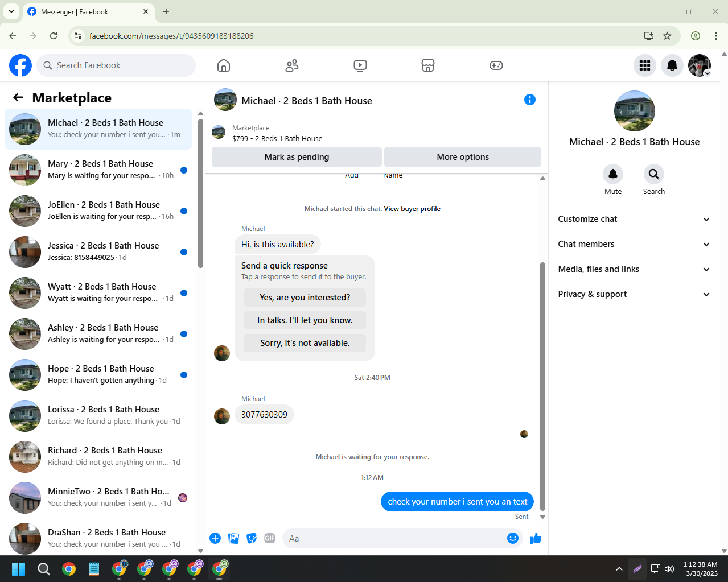Choose a sticker icon in composer

tap(252, 538)
